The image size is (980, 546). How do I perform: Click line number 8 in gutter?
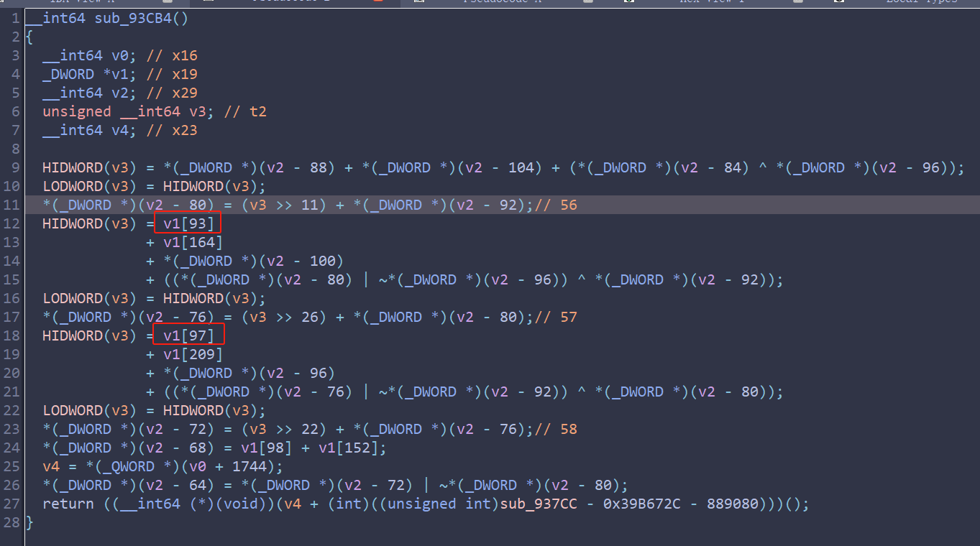15,149
